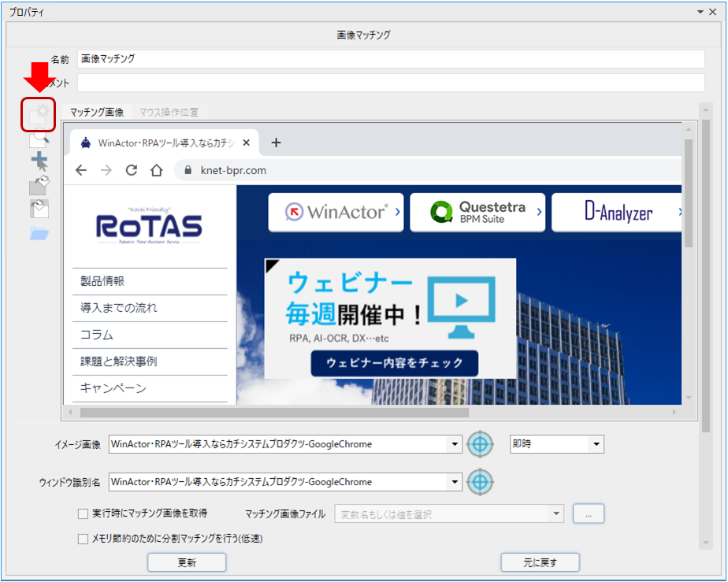Screen dimensions: 728x582
Task: Click the コメント input field
Action: pyautogui.click(x=391, y=83)
